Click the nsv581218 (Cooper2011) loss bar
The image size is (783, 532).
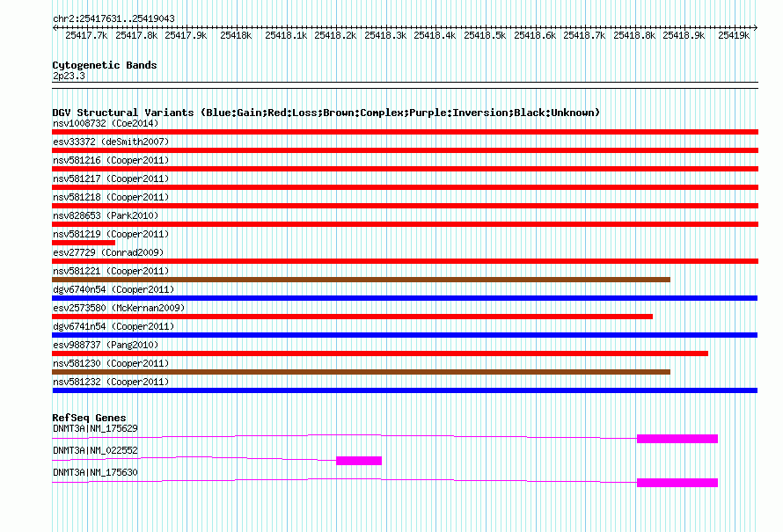[405, 206]
